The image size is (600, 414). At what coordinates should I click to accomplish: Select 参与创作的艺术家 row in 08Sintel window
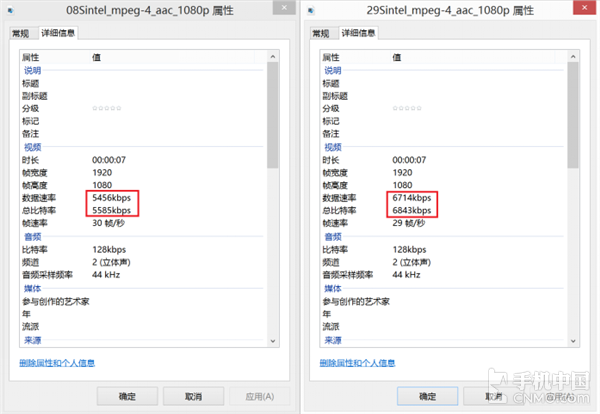tap(143, 302)
